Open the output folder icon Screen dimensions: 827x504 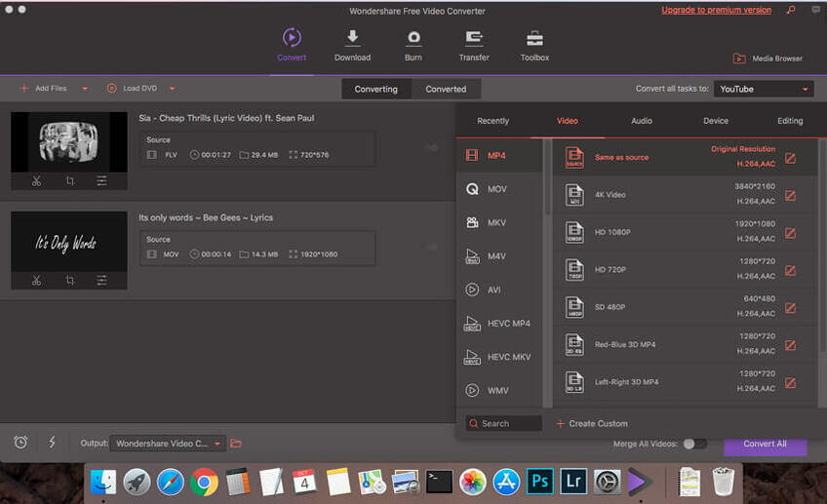click(236, 444)
